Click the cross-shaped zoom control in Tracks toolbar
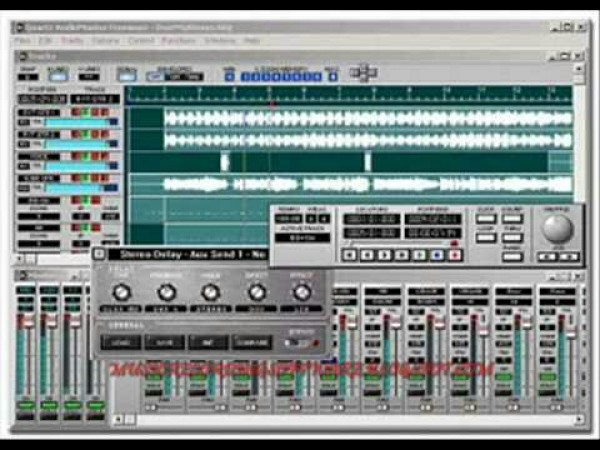 pos(364,72)
